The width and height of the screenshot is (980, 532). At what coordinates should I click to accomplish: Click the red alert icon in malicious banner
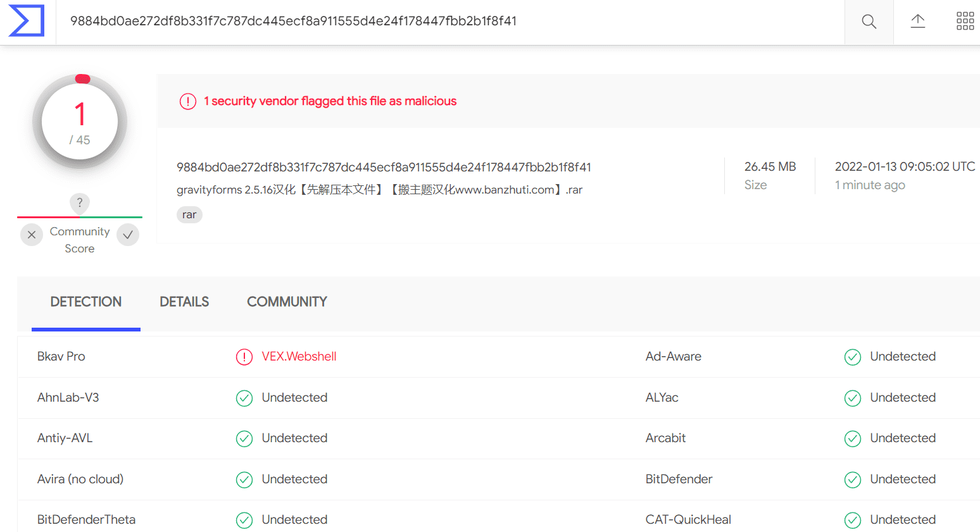(188, 101)
